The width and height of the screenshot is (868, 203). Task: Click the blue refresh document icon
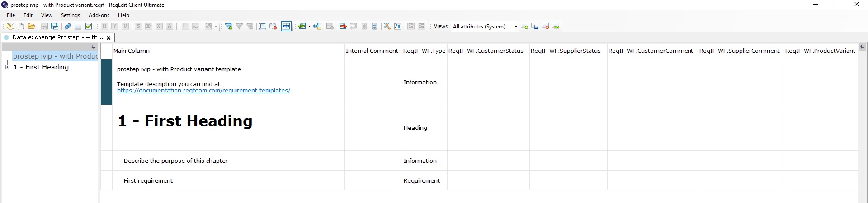[374, 26]
